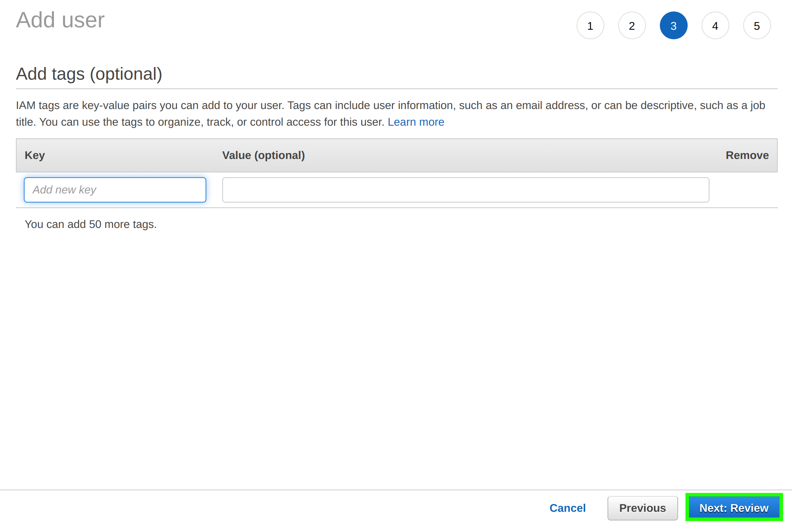Click the Previous button
This screenshot has height=532, width=792.
642,508
